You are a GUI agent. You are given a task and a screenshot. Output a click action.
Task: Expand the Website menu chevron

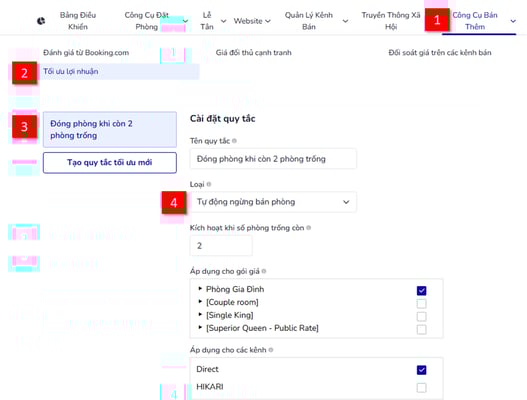click(268, 21)
